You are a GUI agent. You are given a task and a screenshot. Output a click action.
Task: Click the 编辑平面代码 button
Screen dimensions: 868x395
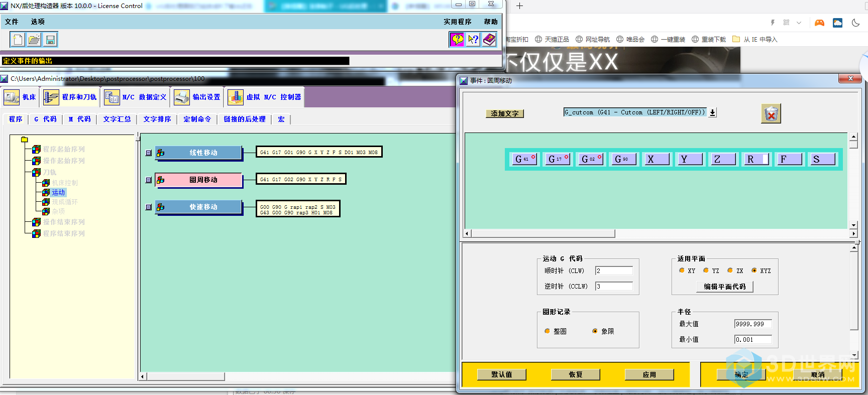[x=725, y=287]
